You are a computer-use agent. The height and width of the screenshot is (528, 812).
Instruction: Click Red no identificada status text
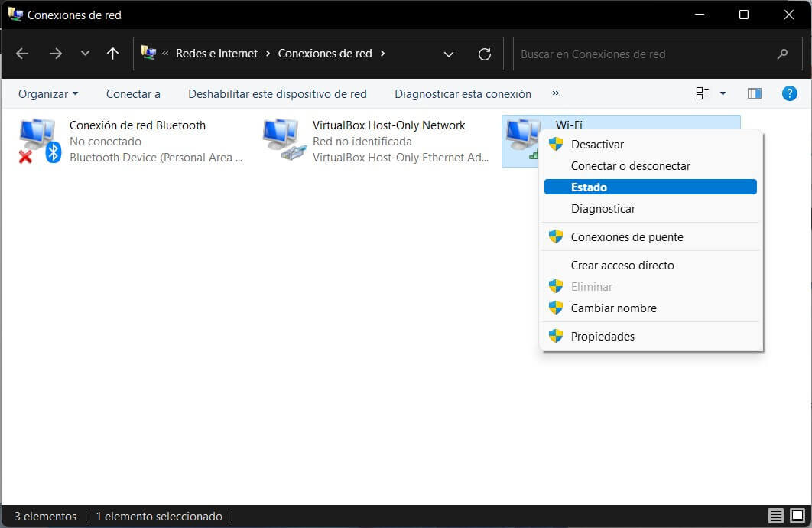(x=362, y=142)
